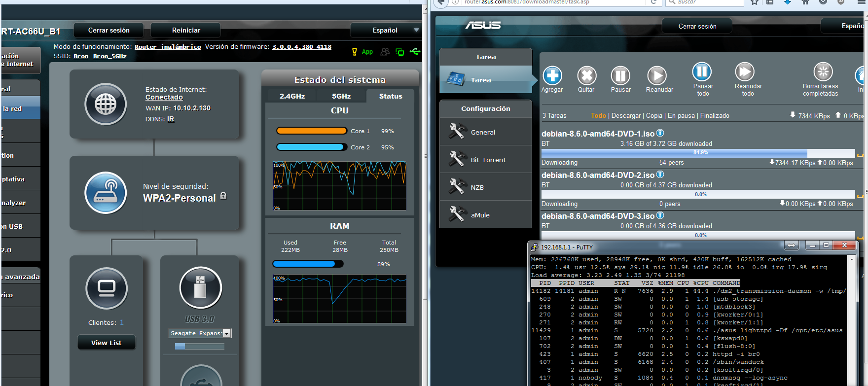Filter tasks by En pausa
The width and height of the screenshot is (868, 386).
pos(681,115)
